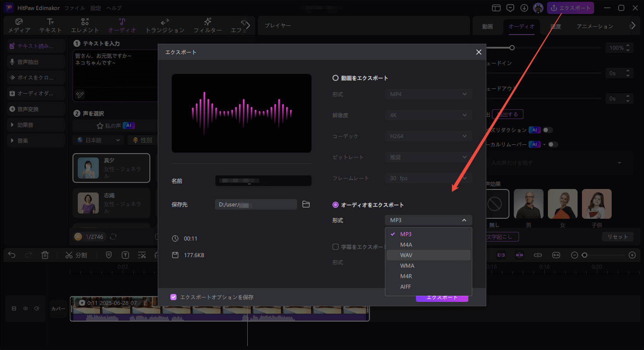Select 動画をエクスポート radio button
The height and width of the screenshot is (350, 644).
pyautogui.click(x=336, y=78)
